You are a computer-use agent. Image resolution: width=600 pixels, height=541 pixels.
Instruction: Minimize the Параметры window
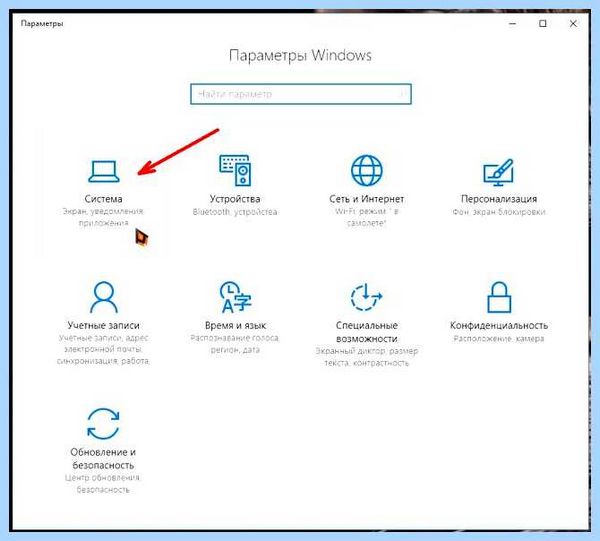tap(513, 24)
